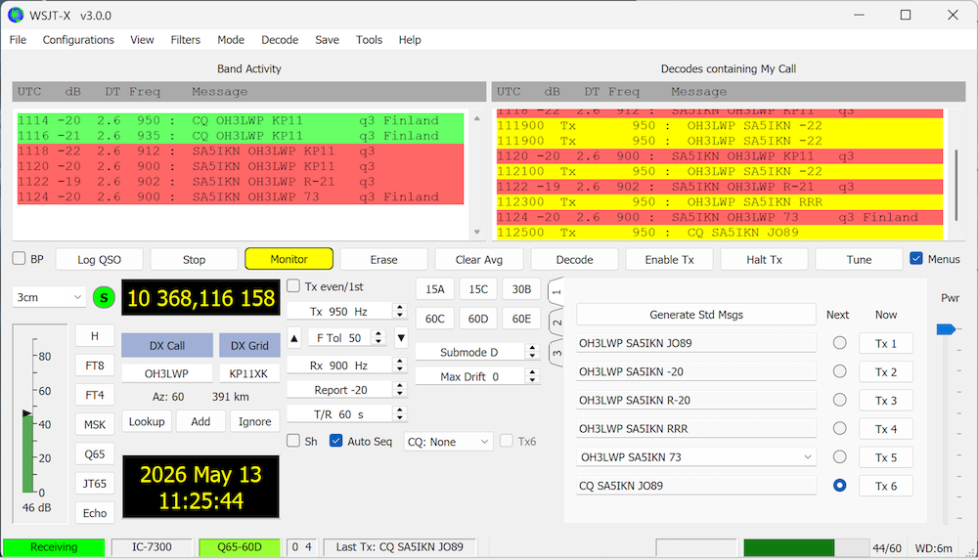Click the frequency display 10 368,116 158

pyautogui.click(x=200, y=298)
